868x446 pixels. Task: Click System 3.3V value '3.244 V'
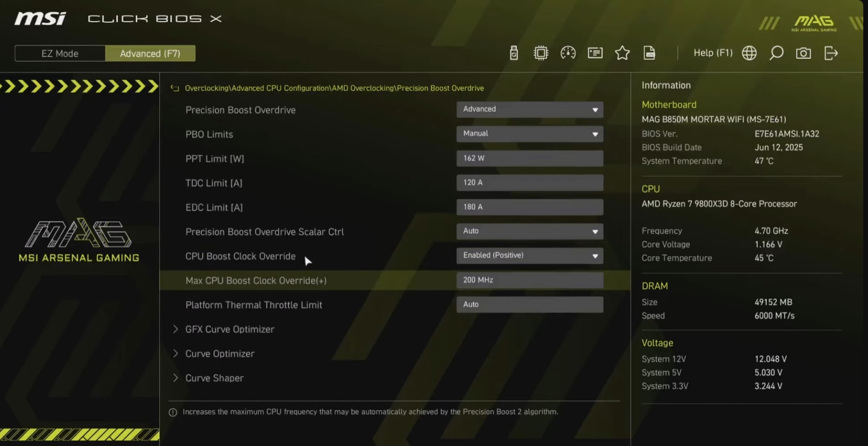click(x=769, y=386)
